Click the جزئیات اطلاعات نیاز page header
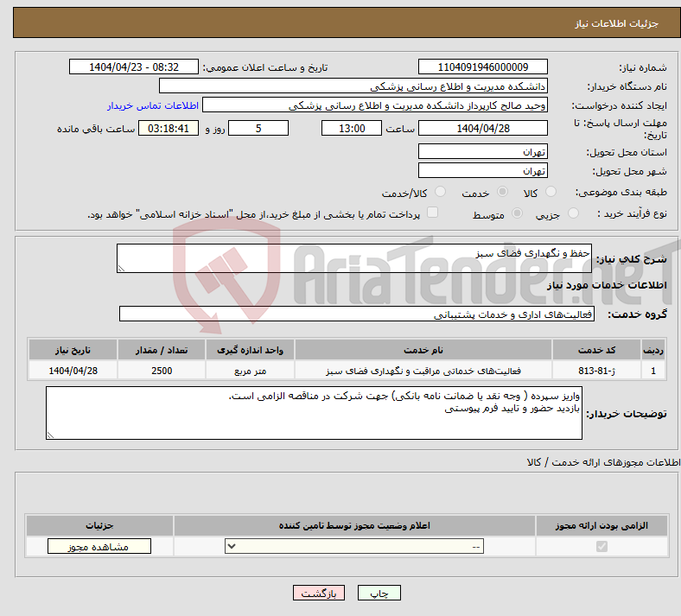 (x=617, y=23)
